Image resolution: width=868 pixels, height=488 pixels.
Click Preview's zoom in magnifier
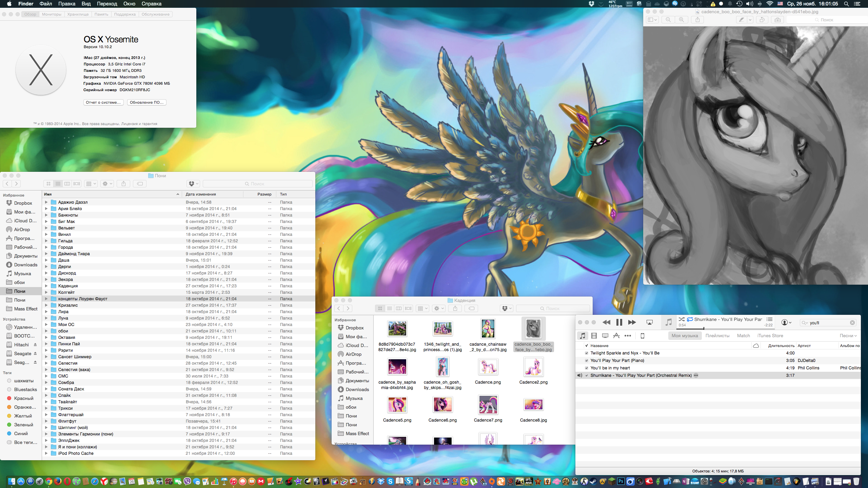click(681, 20)
